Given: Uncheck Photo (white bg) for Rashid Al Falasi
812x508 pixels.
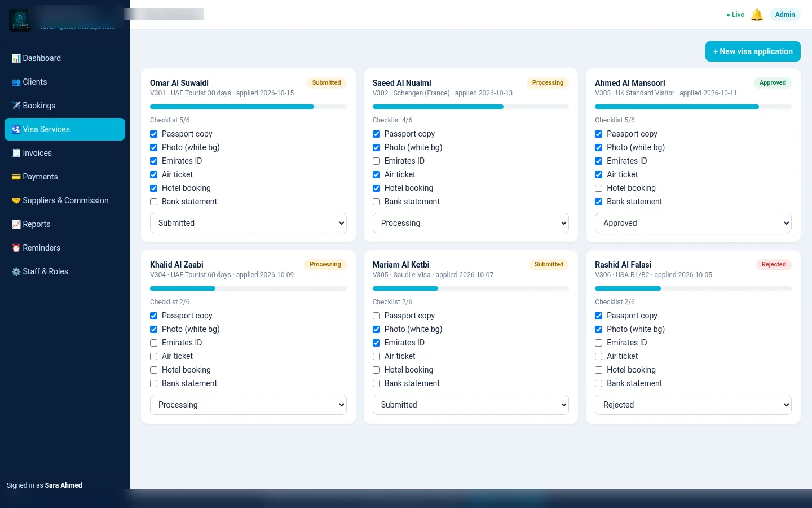Looking at the screenshot, I should pyautogui.click(x=599, y=329).
